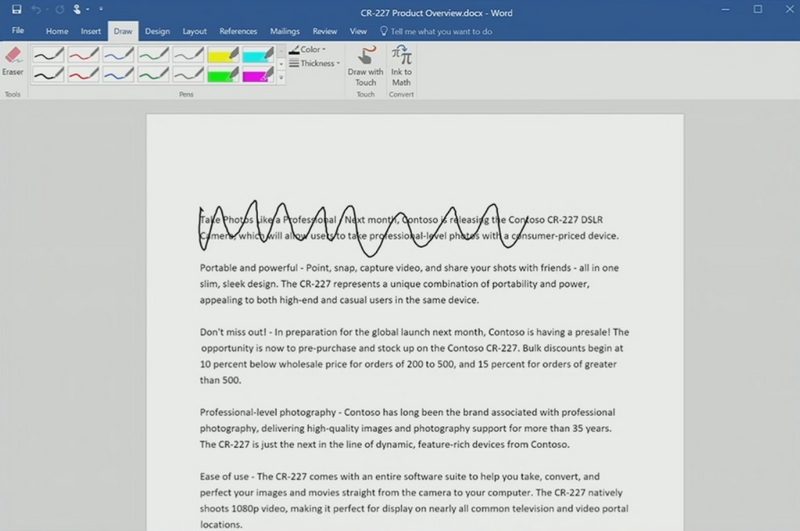800x531 pixels.
Task: Open the pen Color dropdown
Action: pos(308,49)
